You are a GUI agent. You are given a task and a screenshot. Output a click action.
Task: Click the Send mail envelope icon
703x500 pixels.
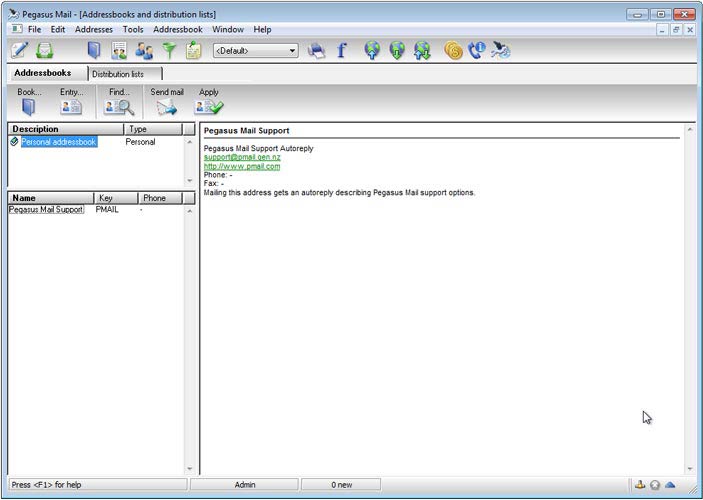click(x=167, y=107)
